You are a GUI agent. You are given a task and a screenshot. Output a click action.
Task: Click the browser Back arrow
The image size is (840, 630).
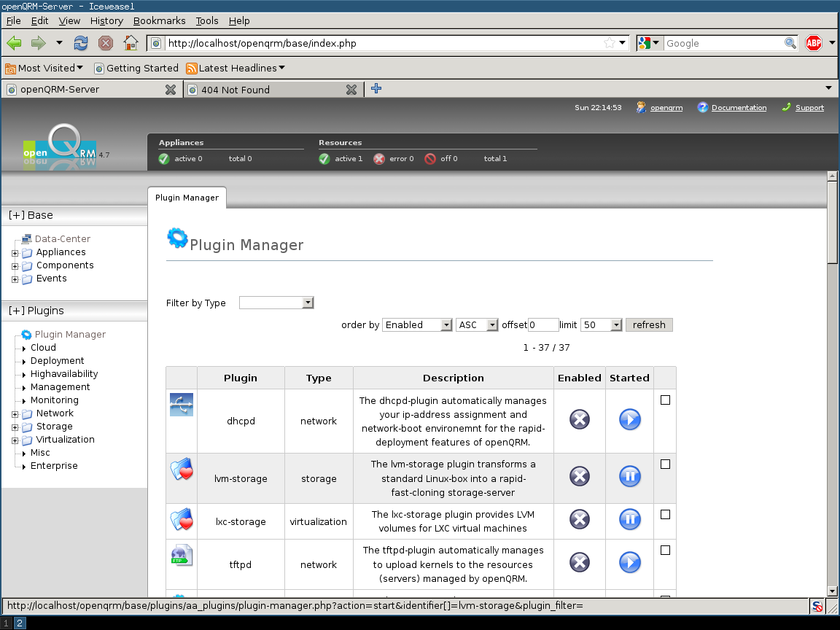14,43
